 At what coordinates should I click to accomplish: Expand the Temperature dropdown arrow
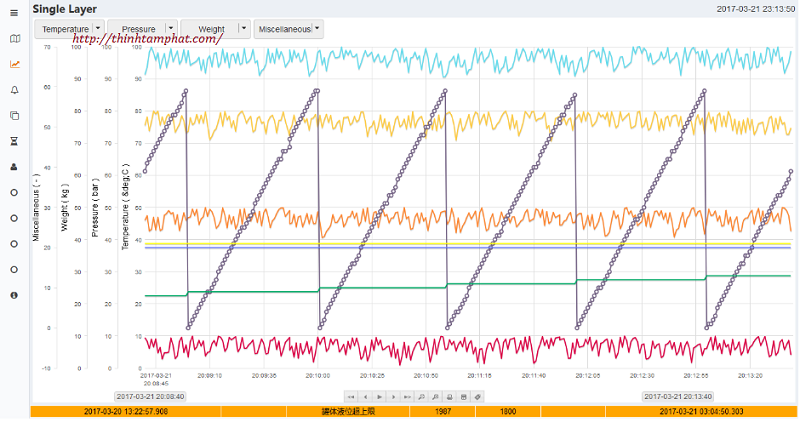(98, 29)
